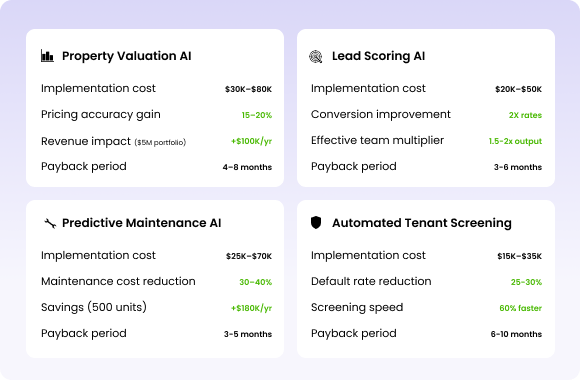Click the 3–5 months payback value

pyautogui.click(x=248, y=334)
